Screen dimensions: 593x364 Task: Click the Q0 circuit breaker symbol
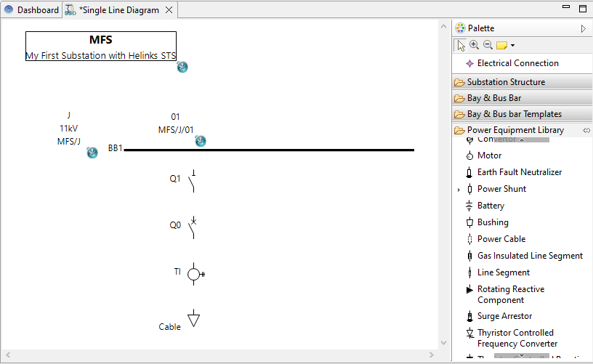193,227
